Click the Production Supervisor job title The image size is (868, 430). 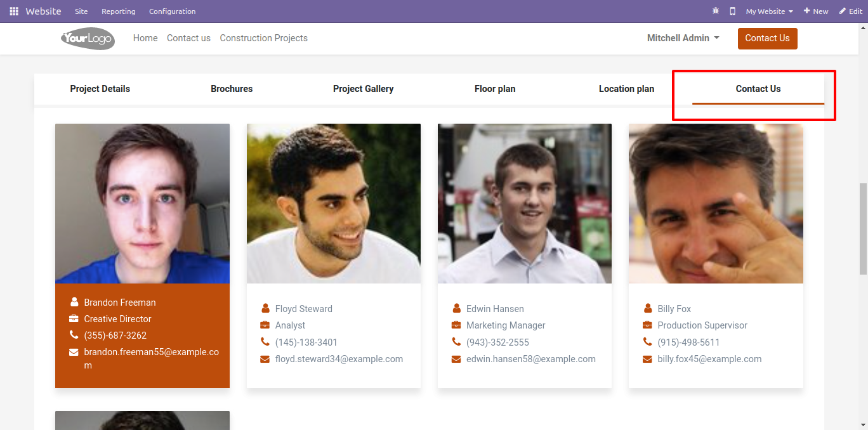click(702, 325)
